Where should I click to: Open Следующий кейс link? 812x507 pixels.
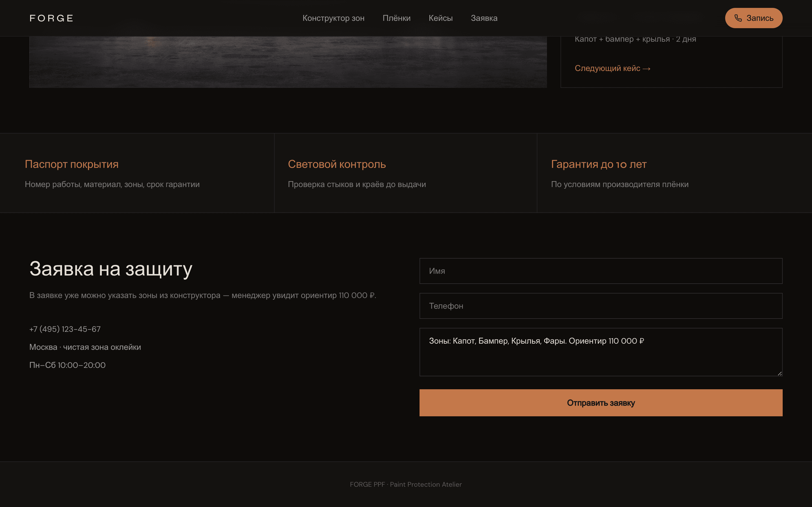coord(612,68)
